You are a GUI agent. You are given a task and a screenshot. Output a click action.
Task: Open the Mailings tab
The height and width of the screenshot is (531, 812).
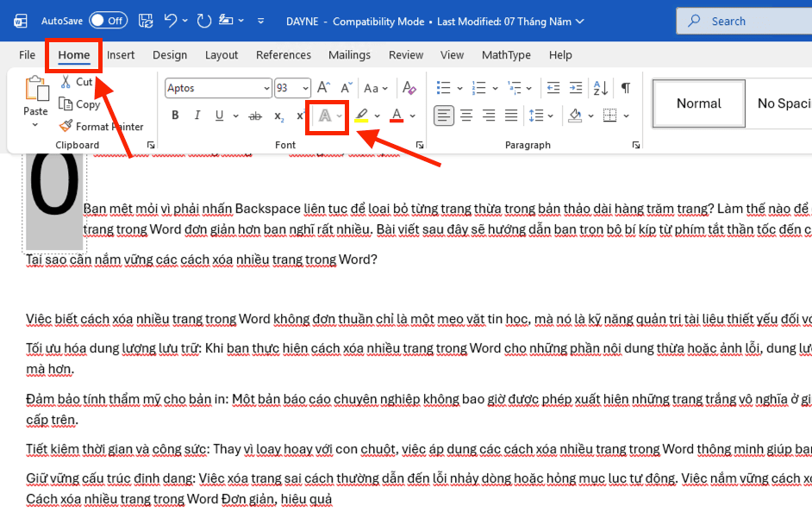(x=350, y=55)
